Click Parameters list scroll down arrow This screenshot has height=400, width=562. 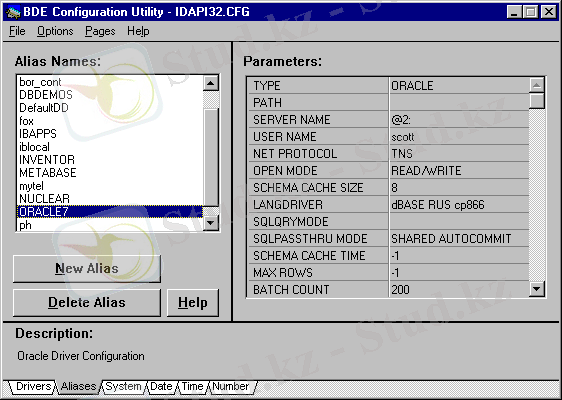click(x=537, y=289)
